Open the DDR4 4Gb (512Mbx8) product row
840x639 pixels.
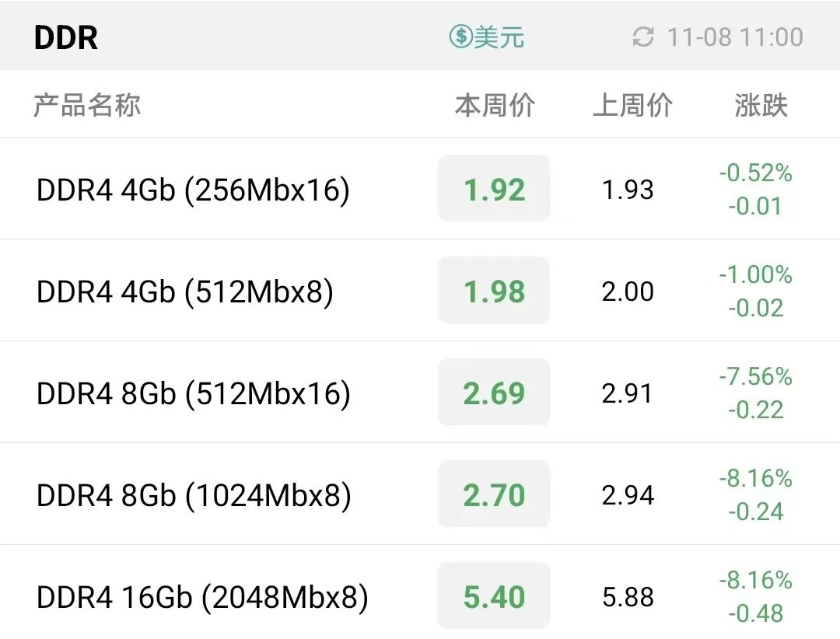pyautogui.click(x=420, y=290)
